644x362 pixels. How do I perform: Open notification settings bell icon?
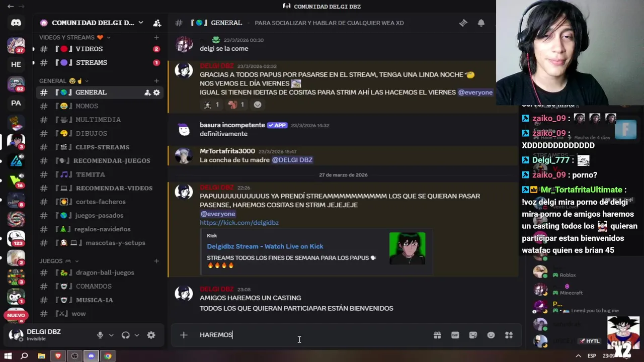click(481, 23)
